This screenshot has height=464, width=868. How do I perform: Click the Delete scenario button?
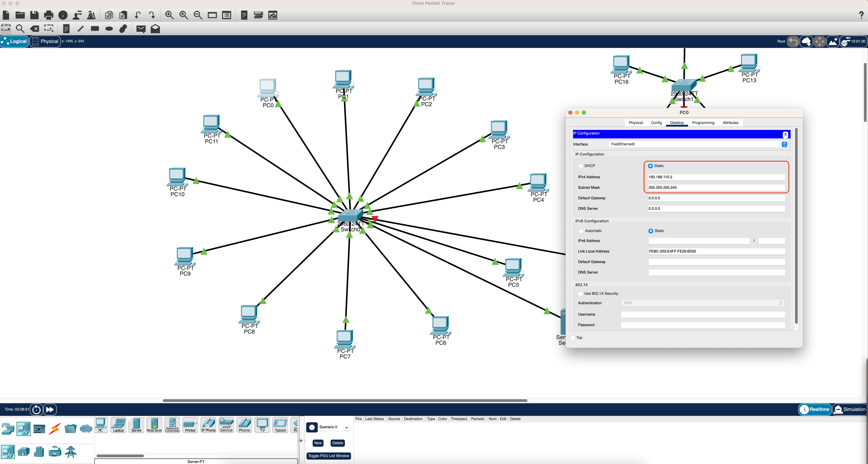(x=337, y=443)
